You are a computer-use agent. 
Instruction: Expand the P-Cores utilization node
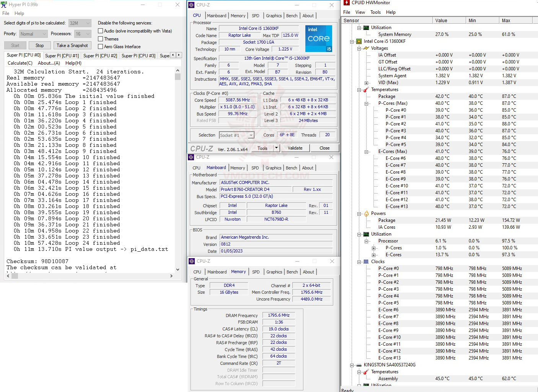tap(374, 248)
